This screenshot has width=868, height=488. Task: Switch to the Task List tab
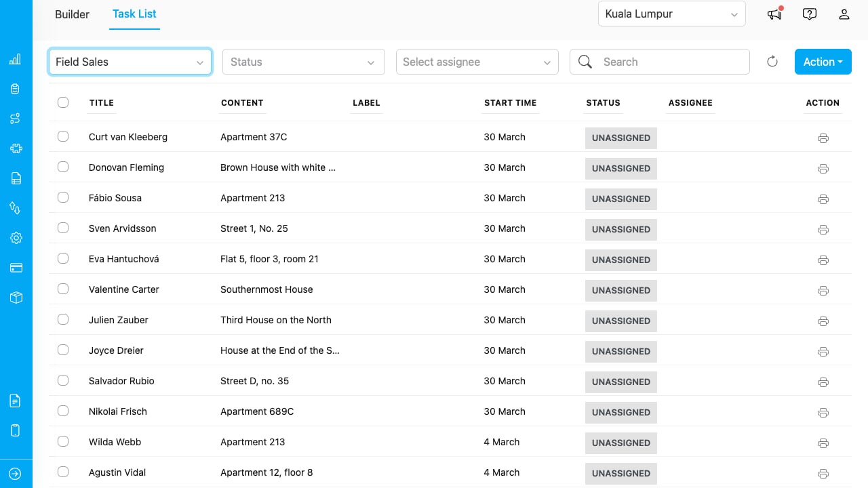tap(135, 14)
